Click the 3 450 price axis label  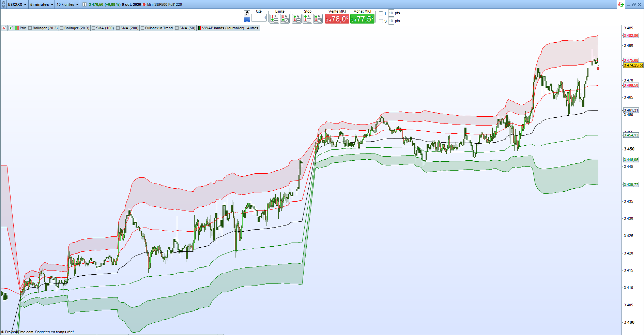tap(629, 149)
